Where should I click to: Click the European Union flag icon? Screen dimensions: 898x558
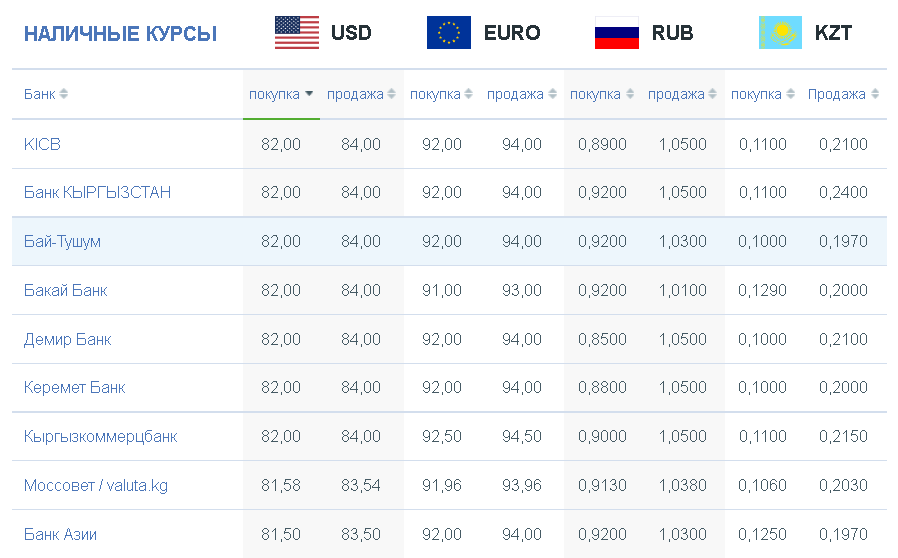[449, 33]
